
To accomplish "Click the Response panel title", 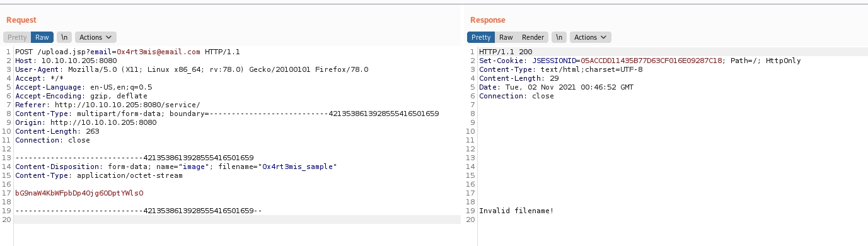I will point(488,20).
